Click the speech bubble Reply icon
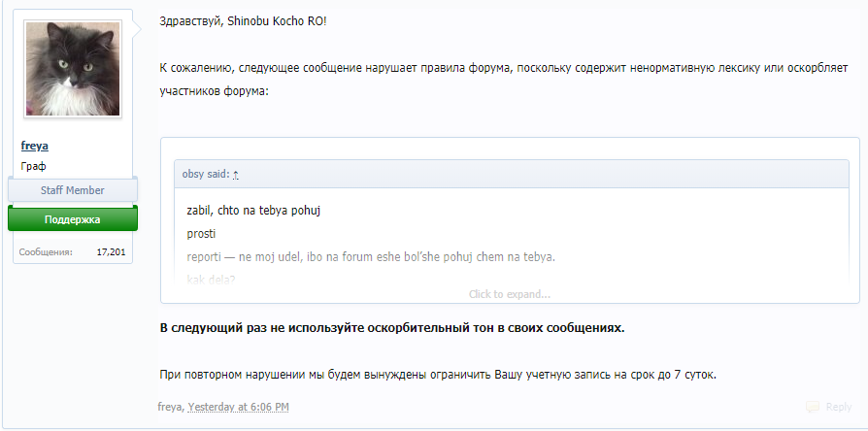 coord(813,407)
